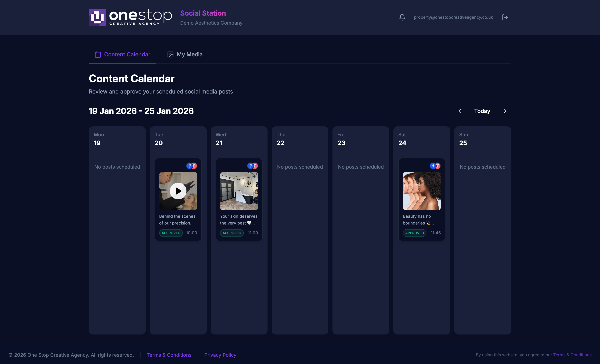Click the Content Calendar tab icon
Screen dimensions: 600x364
(98, 54)
